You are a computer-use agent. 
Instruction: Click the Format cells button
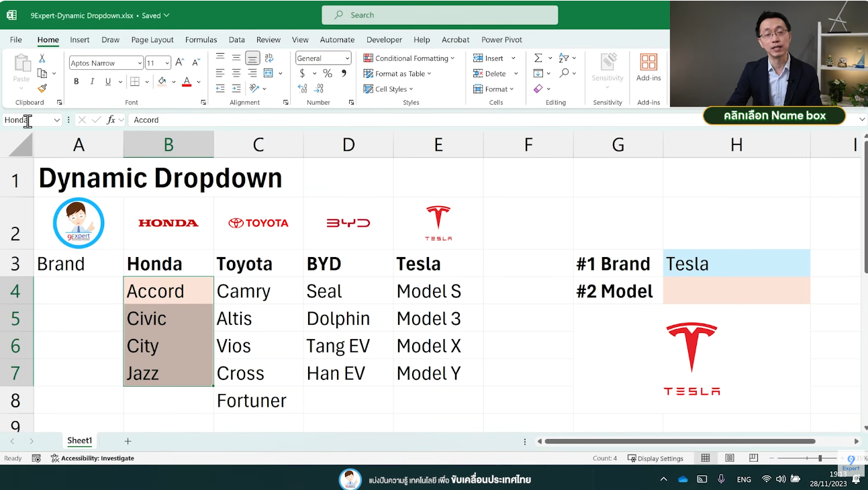point(493,89)
